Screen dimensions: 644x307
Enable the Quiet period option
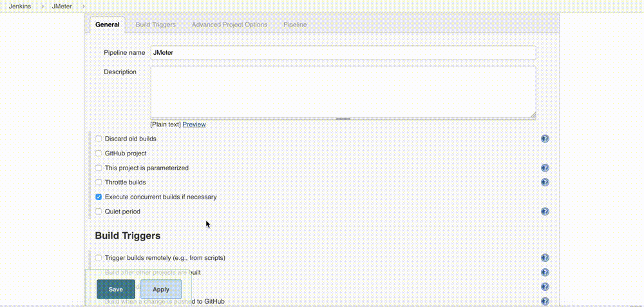[x=99, y=212]
